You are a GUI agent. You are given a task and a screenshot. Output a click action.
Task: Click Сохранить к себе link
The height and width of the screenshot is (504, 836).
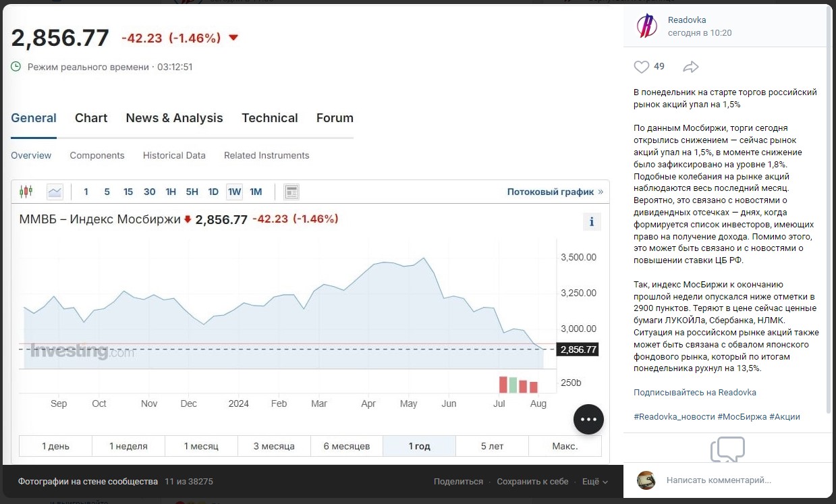click(532, 482)
